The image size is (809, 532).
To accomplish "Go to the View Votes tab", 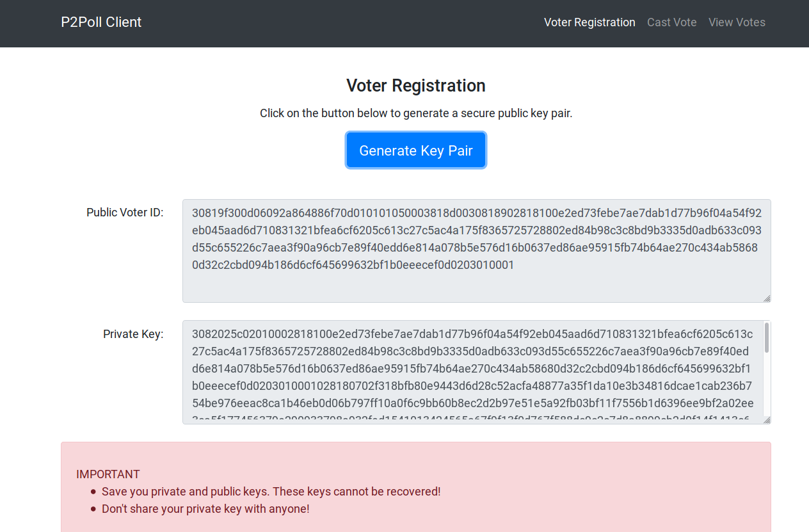I will point(737,22).
